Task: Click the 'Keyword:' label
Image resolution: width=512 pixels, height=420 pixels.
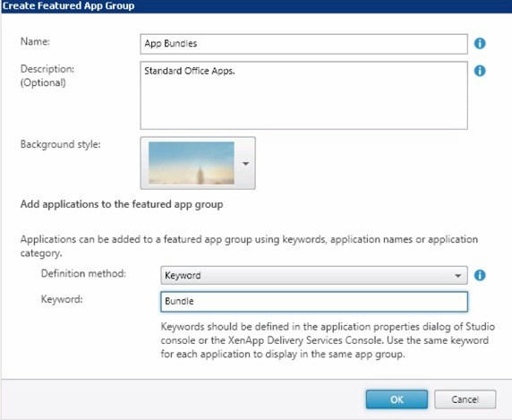Action: point(62,299)
